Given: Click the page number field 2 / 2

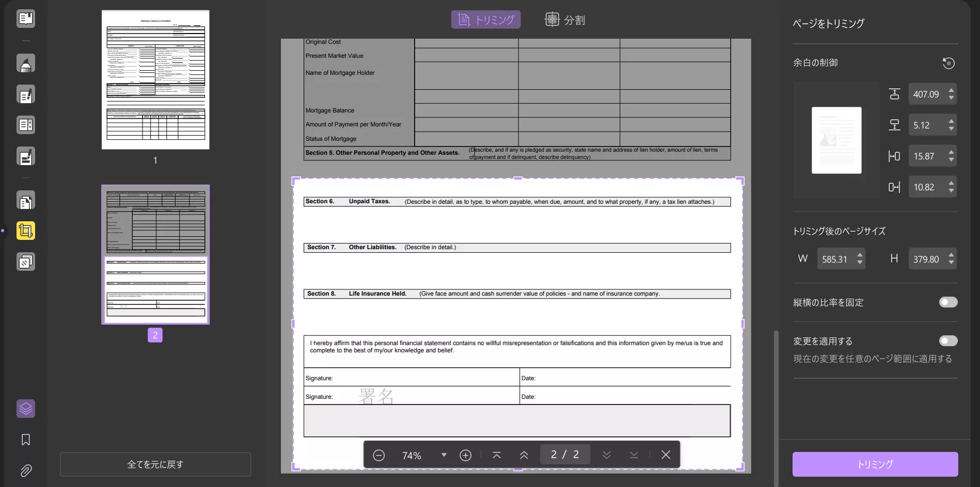Looking at the screenshot, I should click(565, 454).
